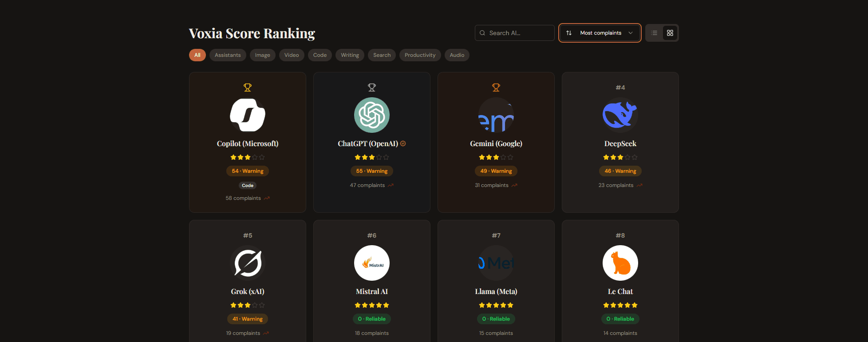Open the ChatGPT (OpenAI) title link
The image size is (868, 342).
point(368,143)
